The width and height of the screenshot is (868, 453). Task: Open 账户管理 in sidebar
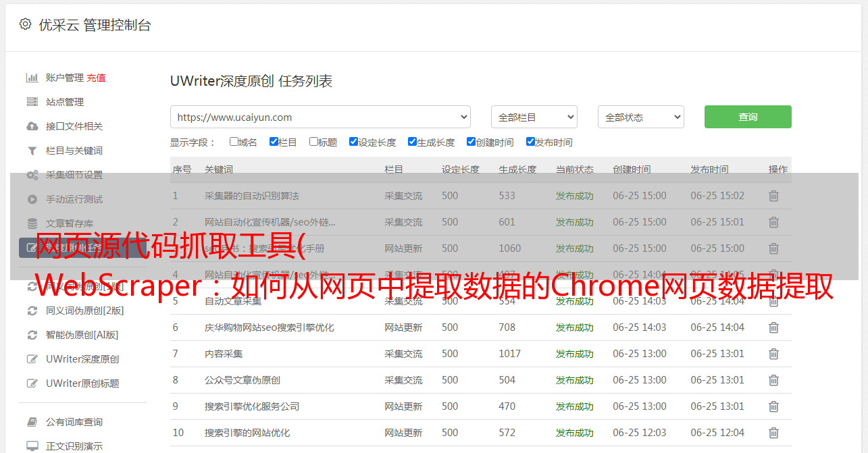[65, 78]
